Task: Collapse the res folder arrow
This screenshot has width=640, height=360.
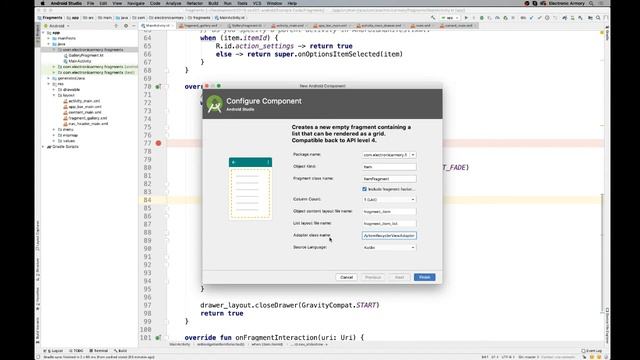Action: [x=49, y=84]
